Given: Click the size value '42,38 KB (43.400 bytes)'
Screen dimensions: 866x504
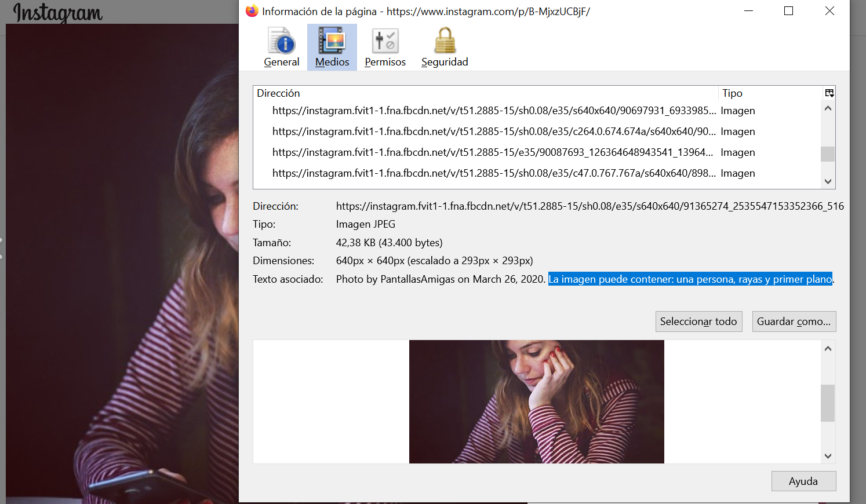Looking at the screenshot, I should [390, 243].
